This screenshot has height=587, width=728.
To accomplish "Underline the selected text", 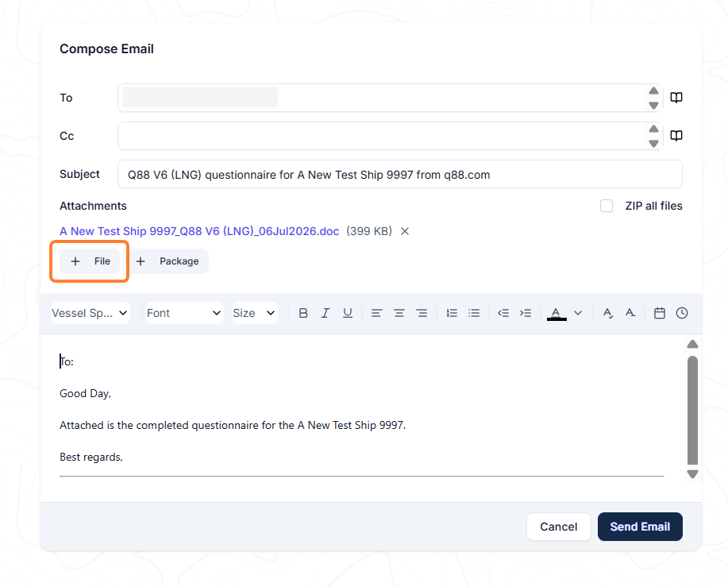I will coord(347,313).
